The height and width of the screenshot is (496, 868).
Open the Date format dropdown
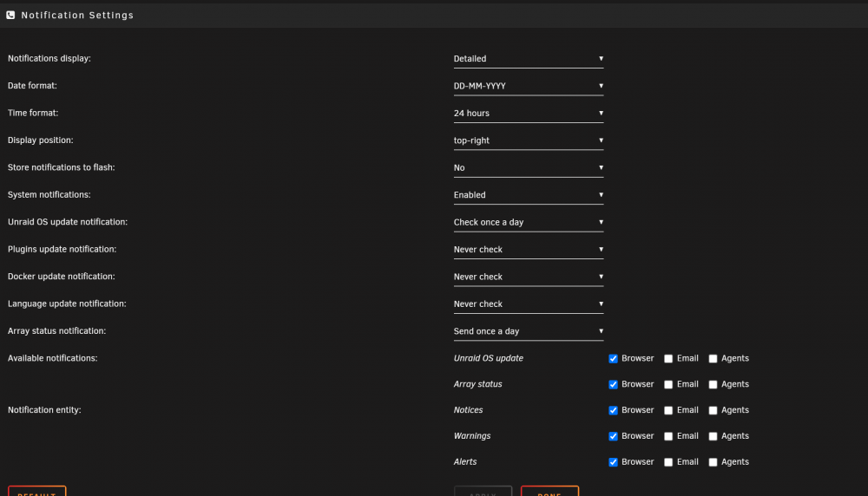(x=528, y=86)
